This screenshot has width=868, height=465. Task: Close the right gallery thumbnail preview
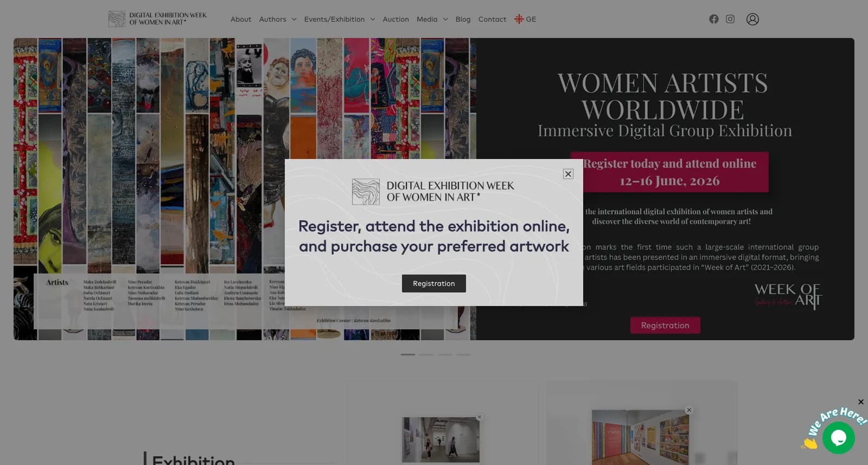coord(689,410)
